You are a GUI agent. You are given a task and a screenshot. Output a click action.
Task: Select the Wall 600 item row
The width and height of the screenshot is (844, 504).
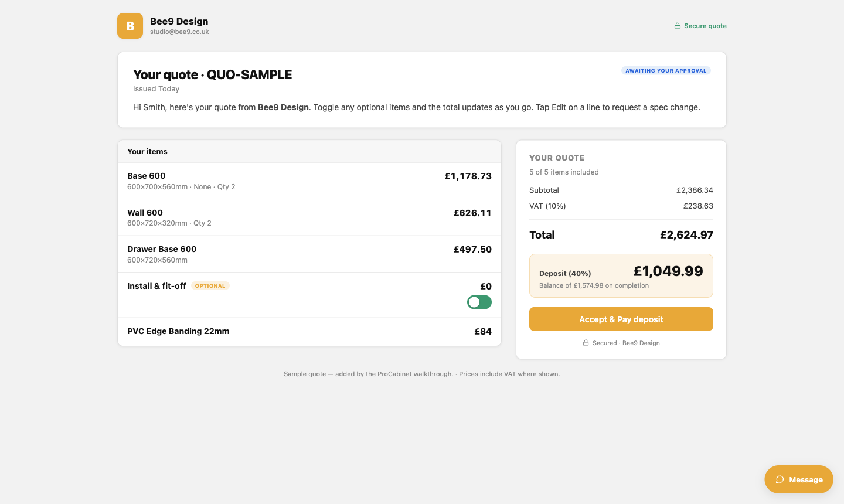[x=309, y=217]
